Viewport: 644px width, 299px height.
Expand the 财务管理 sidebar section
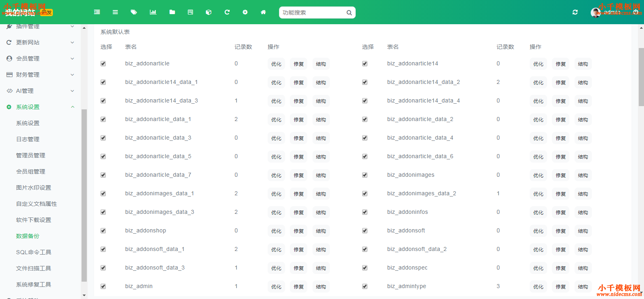[40, 75]
